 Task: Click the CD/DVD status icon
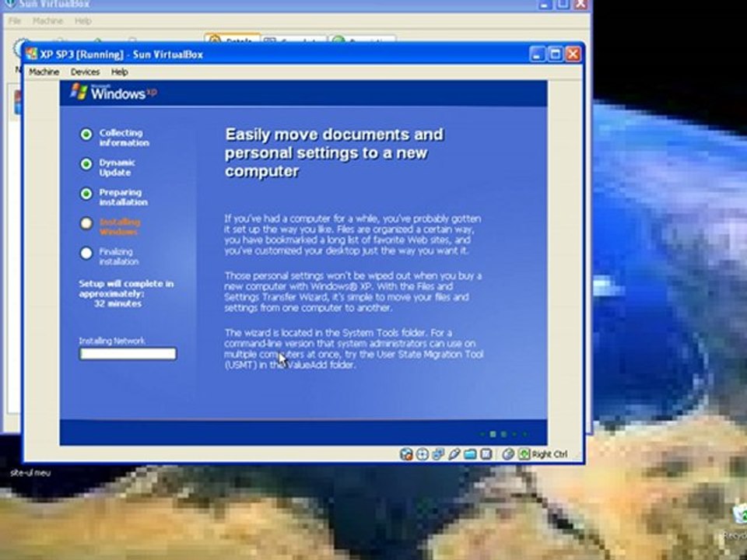(422, 454)
